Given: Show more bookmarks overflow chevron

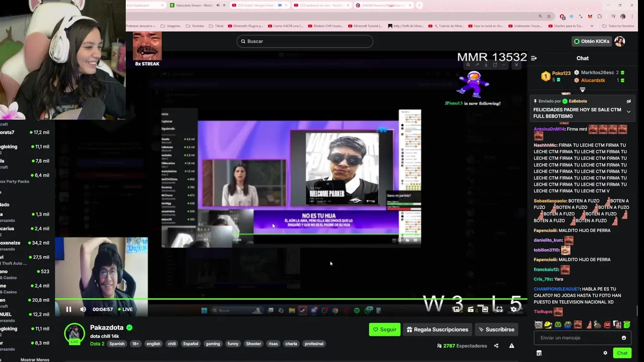Looking at the screenshot, I should (592, 26).
